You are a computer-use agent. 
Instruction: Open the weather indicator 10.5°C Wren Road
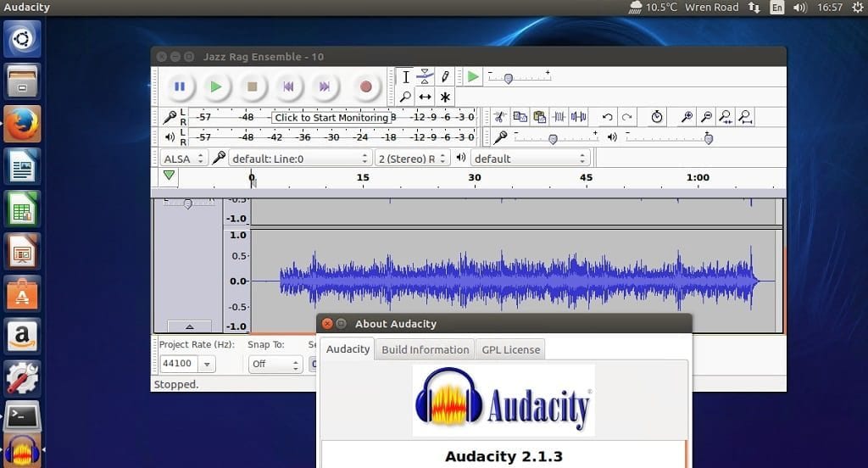683,8
